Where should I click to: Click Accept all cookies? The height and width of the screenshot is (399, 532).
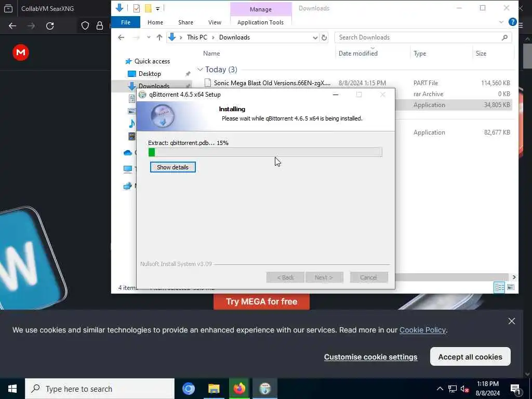click(x=470, y=356)
